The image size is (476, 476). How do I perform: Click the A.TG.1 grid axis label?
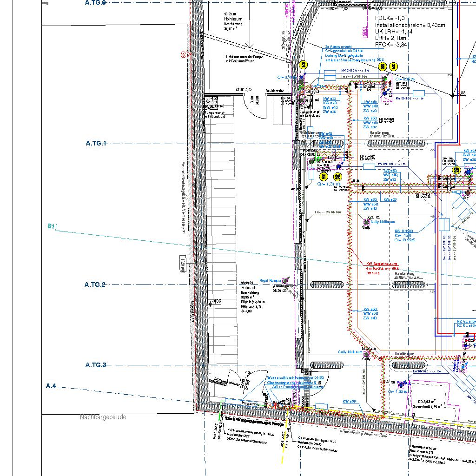96,143
